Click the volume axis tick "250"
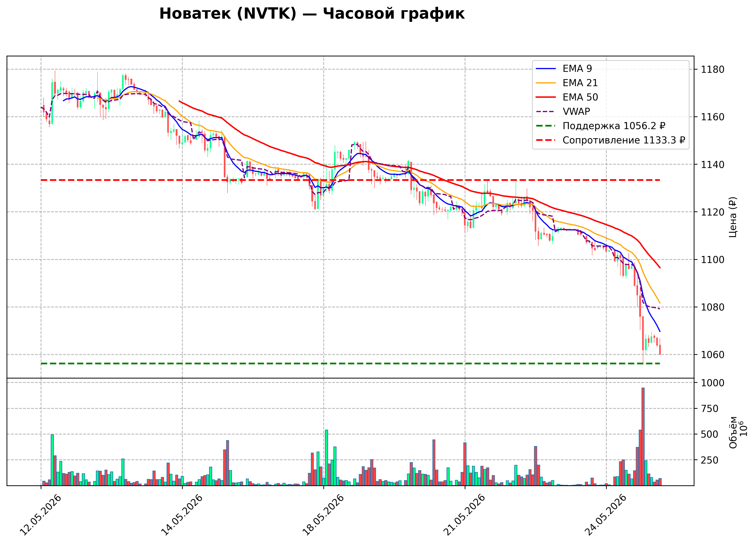Viewport: 756px width, 544px height. point(710,460)
